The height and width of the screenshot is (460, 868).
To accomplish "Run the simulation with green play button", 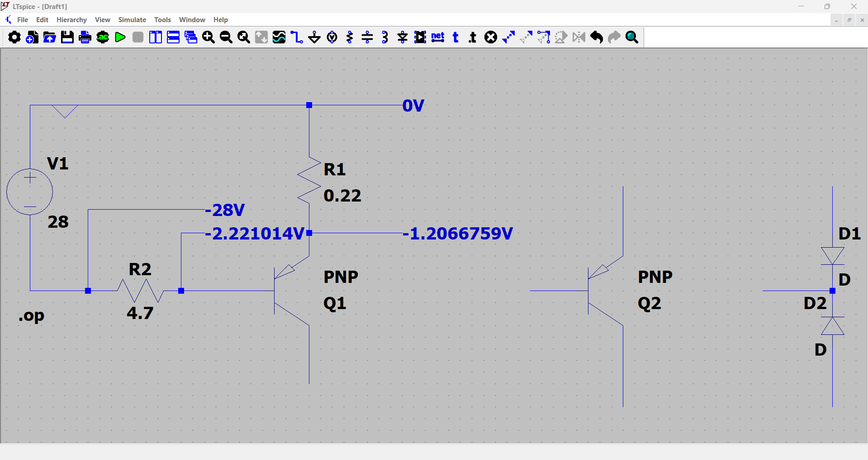I will (120, 37).
